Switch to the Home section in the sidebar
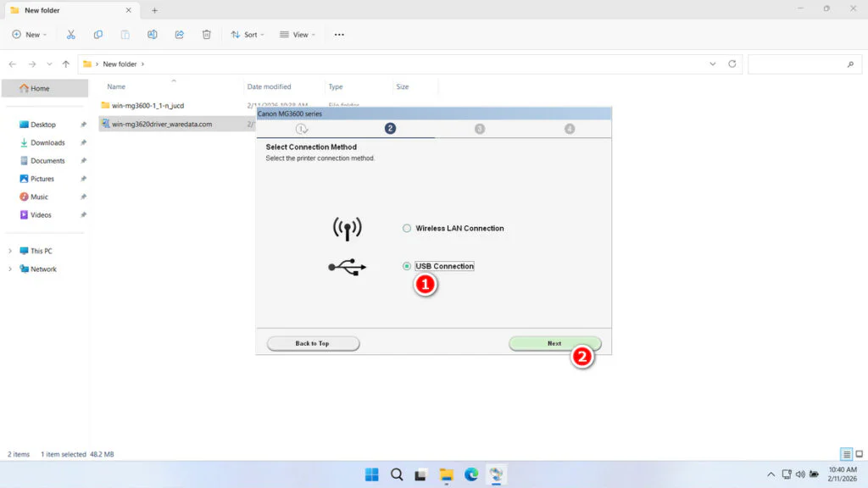The width and height of the screenshot is (868, 488). coord(41,88)
